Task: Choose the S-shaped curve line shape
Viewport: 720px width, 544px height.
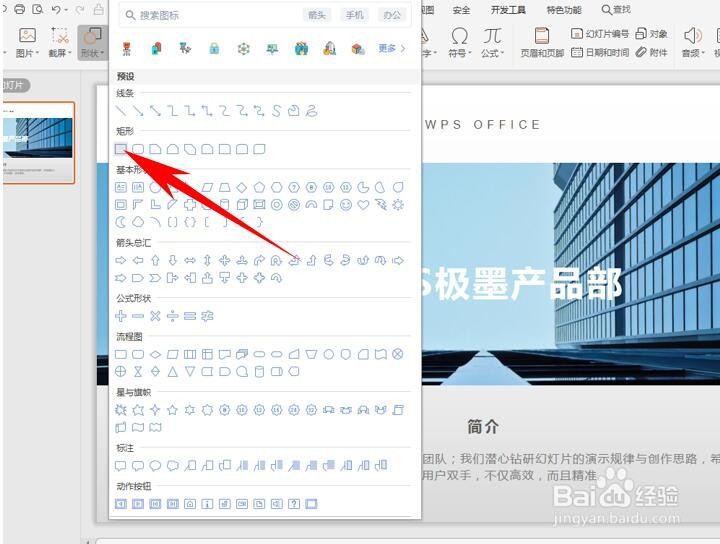Action: [x=276, y=111]
